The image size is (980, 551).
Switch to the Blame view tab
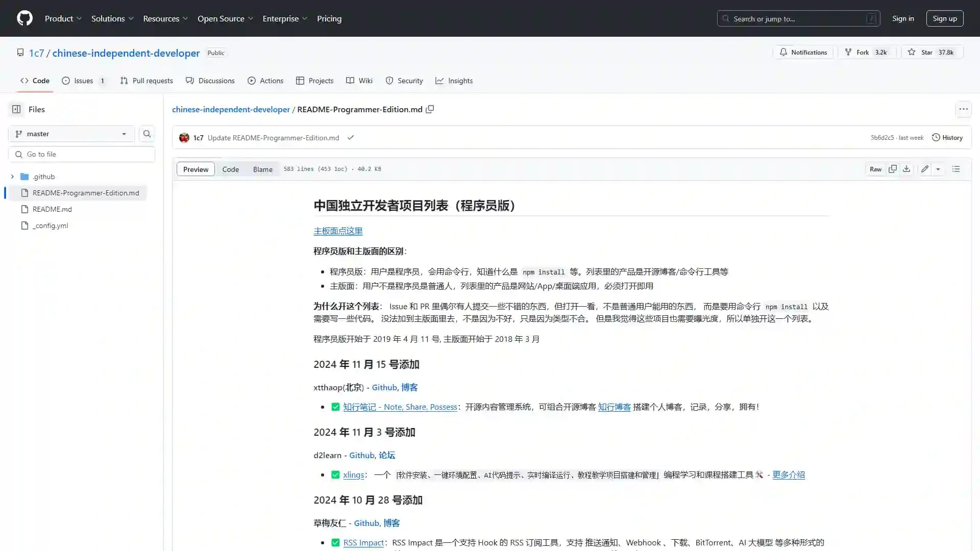(x=262, y=169)
